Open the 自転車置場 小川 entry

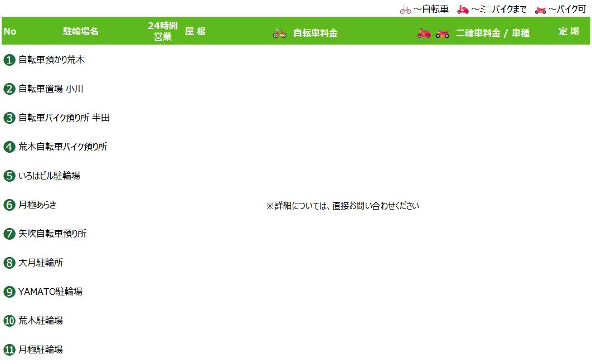[51, 89]
